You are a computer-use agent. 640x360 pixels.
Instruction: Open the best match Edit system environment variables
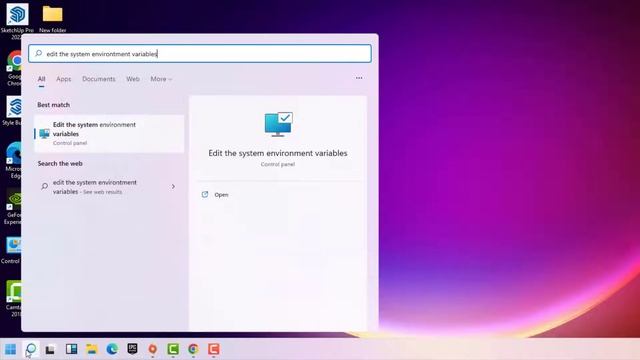tap(109, 133)
